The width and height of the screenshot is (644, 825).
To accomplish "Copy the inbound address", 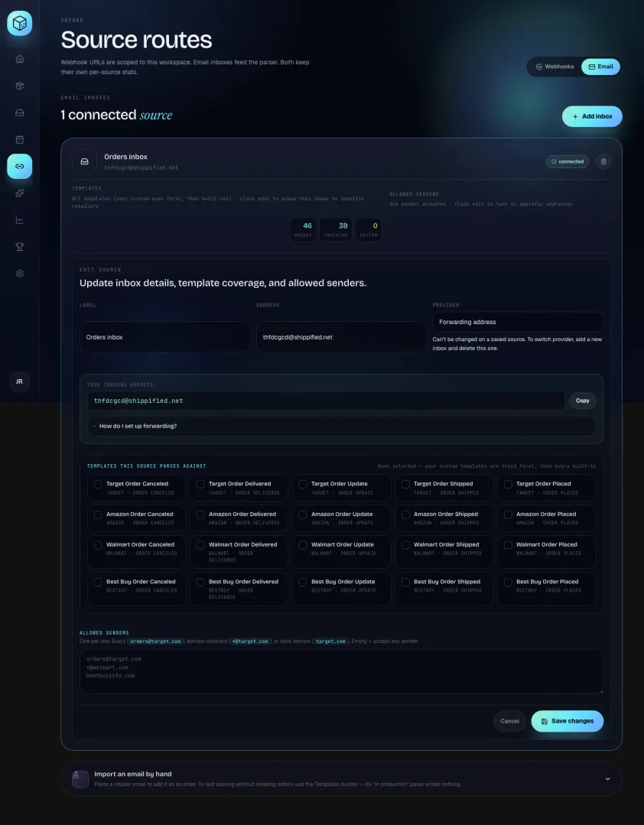I will (583, 401).
